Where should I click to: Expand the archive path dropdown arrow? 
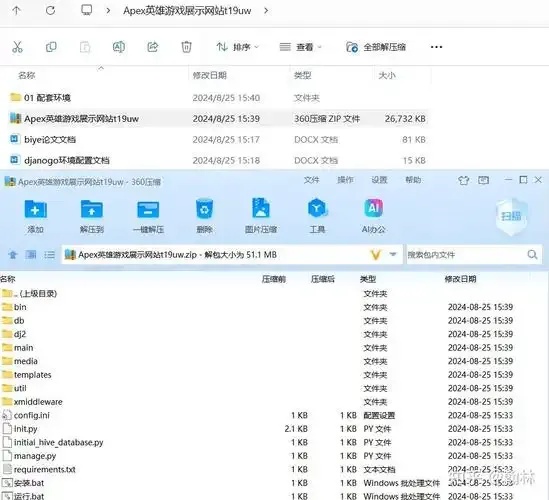click(x=393, y=254)
